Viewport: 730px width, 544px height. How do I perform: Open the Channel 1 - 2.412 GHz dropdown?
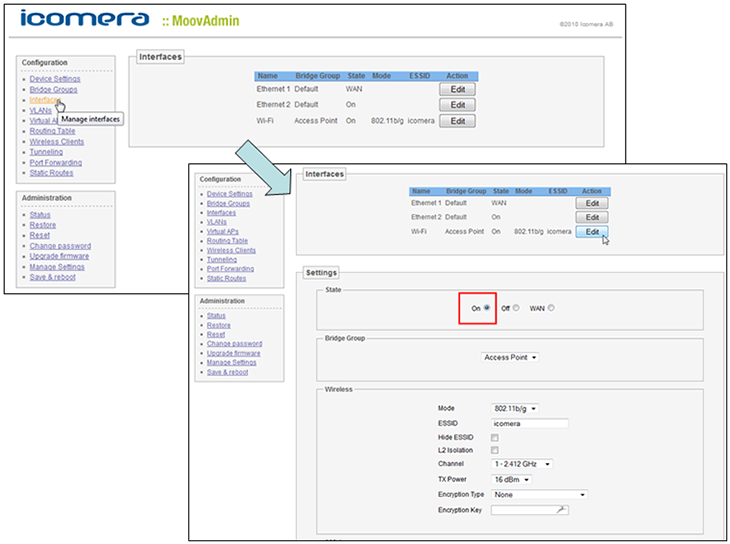point(522,465)
